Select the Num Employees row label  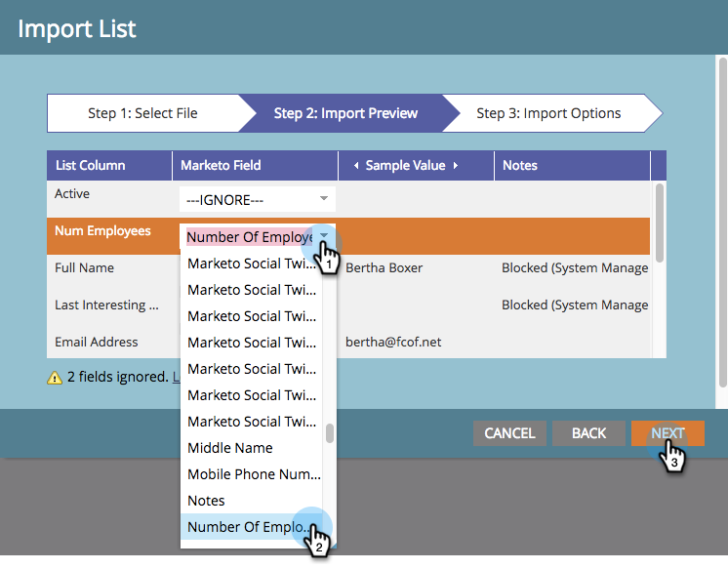coord(102,231)
